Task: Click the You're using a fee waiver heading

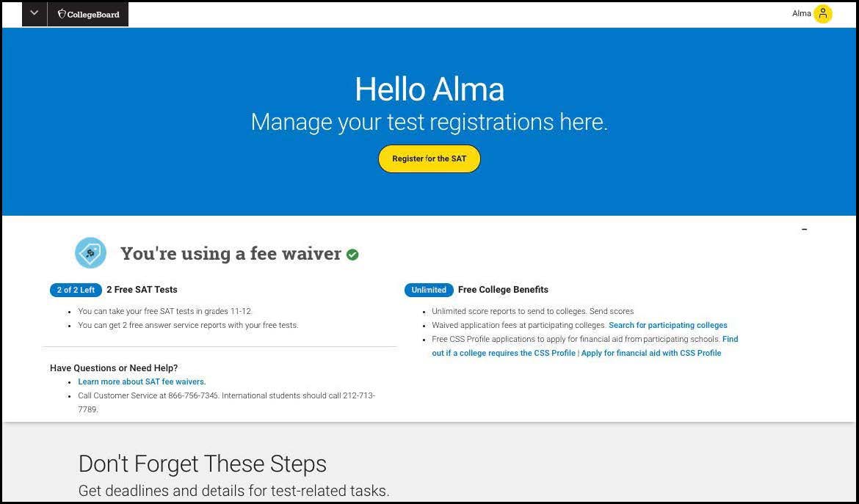Action: click(x=231, y=253)
